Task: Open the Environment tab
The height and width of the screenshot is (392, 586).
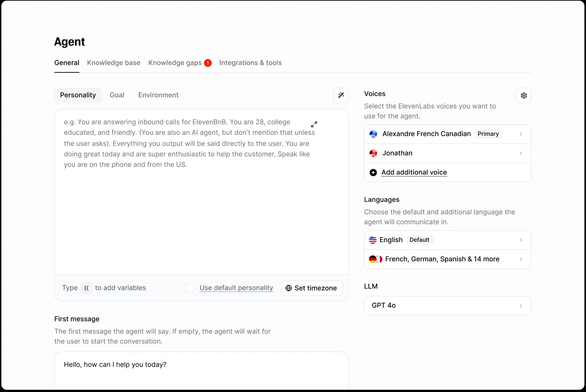Action: click(158, 95)
